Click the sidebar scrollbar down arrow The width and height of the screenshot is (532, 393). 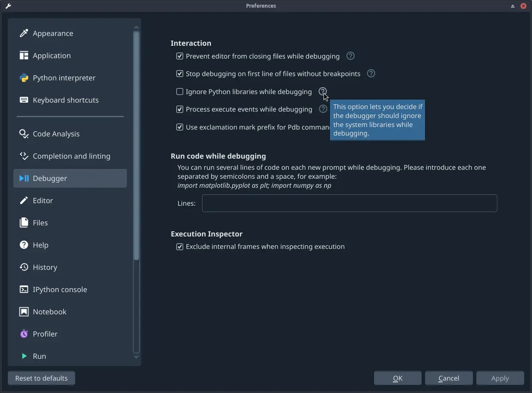pyautogui.click(x=136, y=358)
